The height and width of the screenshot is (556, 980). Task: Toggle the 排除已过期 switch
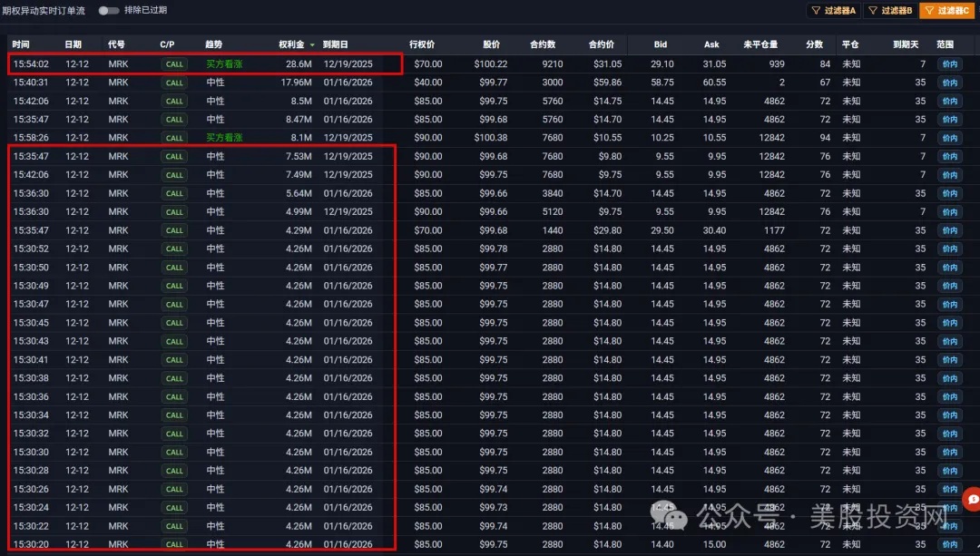[x=108, y=11]
